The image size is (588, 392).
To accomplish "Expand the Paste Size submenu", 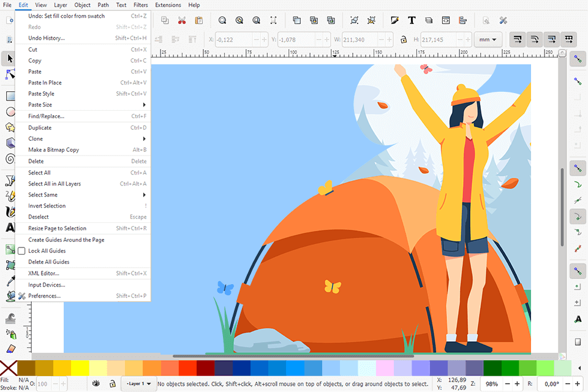I will tap(83, 105).
